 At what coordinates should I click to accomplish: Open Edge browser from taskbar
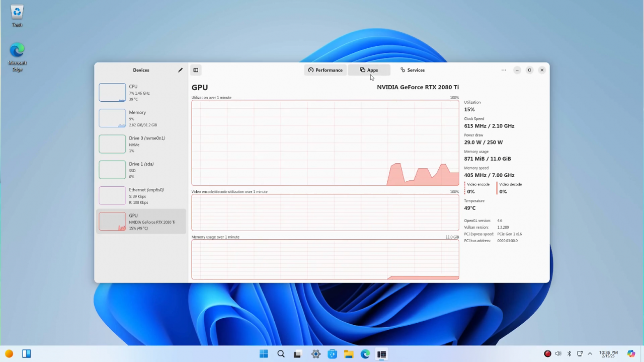pyautogui.click(x=365, y=354)
